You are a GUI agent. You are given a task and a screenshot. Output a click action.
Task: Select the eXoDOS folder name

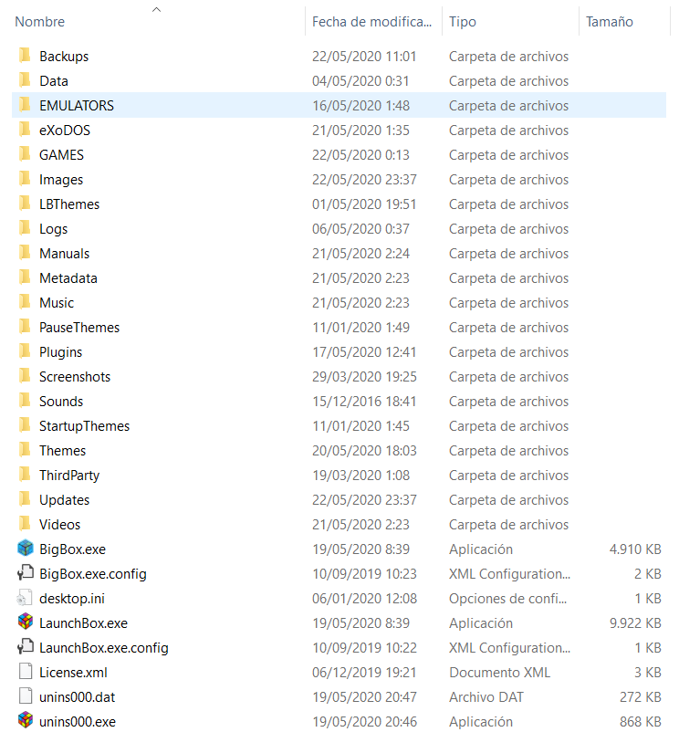65,131
